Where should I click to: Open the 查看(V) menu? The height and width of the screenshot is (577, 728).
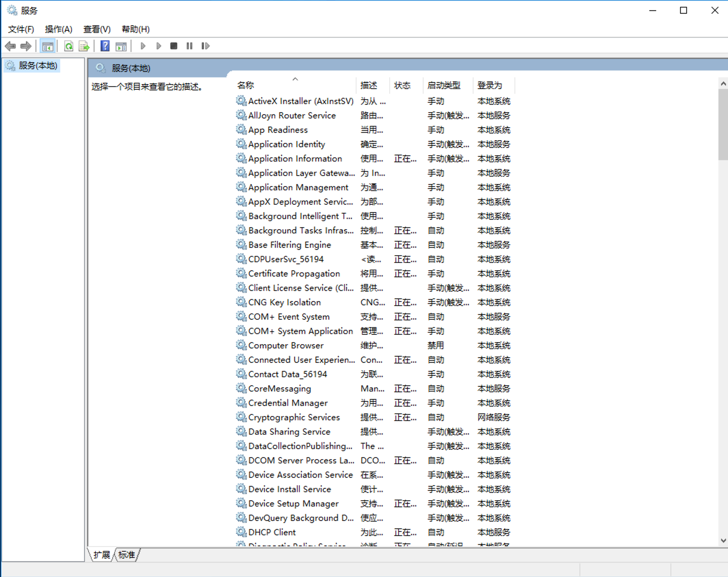tap(97, 29)
